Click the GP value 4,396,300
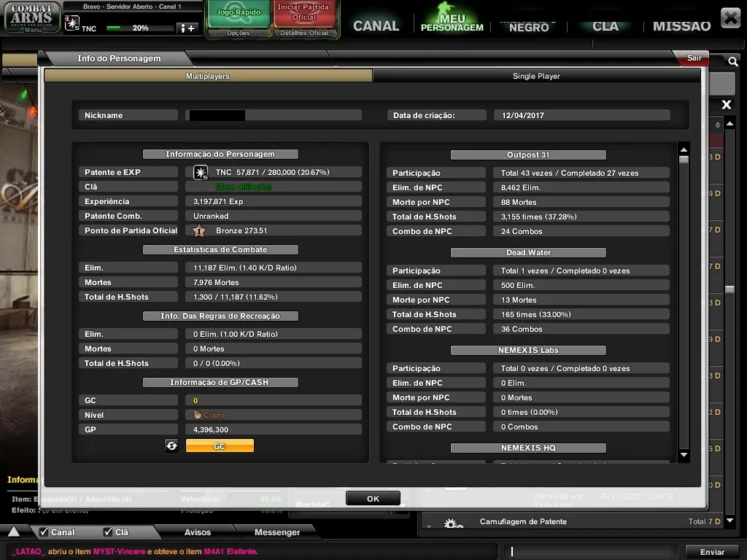This screenshot has height=560, width=747. pyautogui.click(x=211, y=429)
